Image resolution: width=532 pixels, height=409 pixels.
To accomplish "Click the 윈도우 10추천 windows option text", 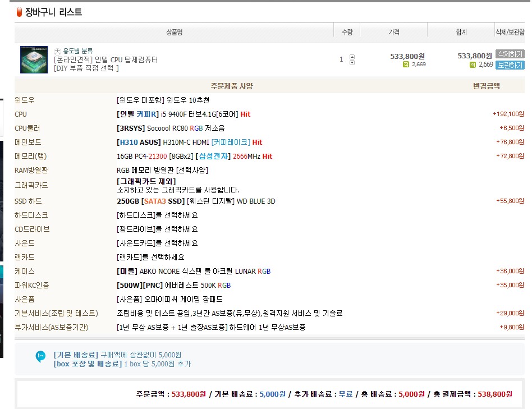I will pos(189,100).
